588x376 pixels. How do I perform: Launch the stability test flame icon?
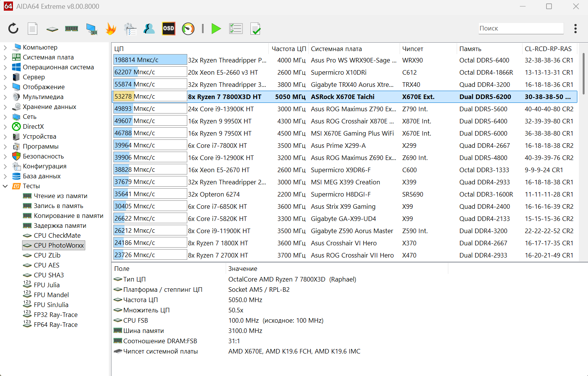point(111,29)
